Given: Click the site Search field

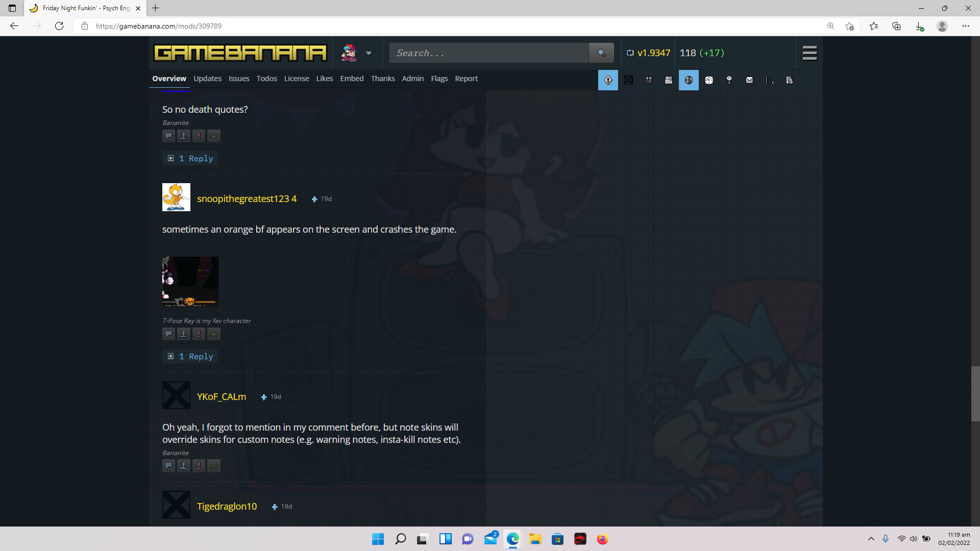Looking at the screenshot, I should pos(488,53).
